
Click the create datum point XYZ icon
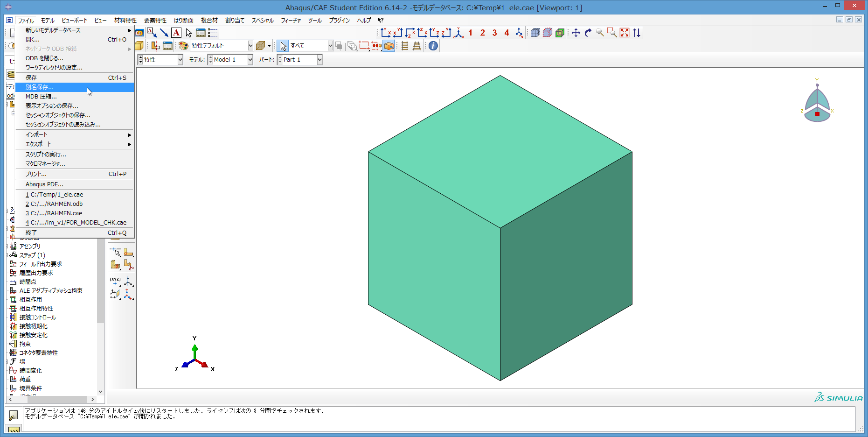point(115,281)
